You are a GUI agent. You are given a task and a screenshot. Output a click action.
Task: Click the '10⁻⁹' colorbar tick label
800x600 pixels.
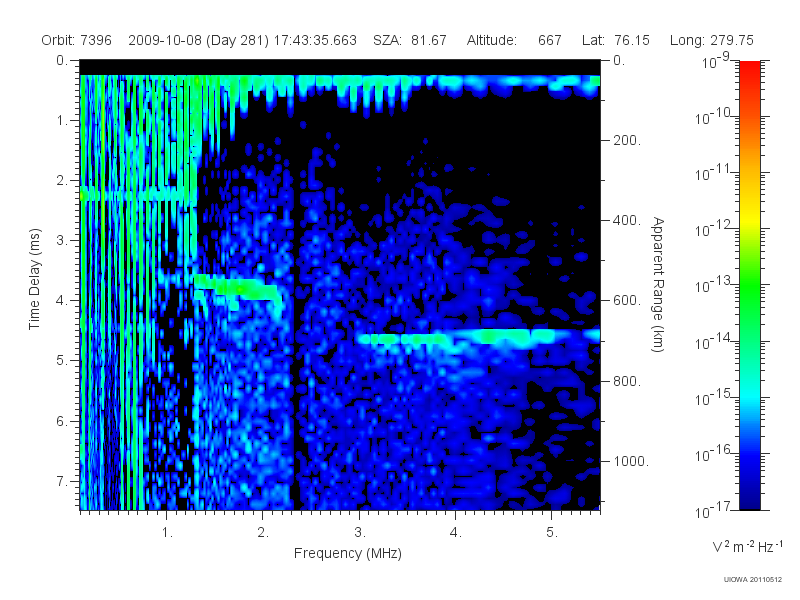pyautogui.click(x=716, y=61)
